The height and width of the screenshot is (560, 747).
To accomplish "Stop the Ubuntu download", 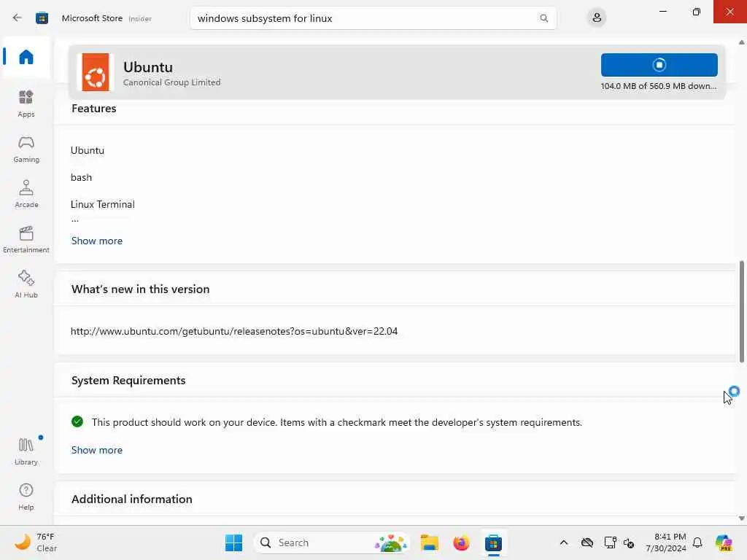I will (x=659, y=65).
